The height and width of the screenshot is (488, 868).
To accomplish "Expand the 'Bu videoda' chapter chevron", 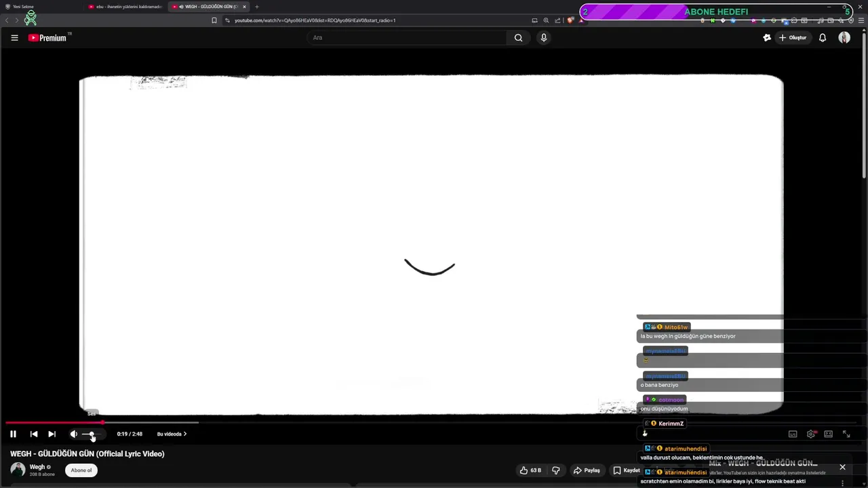I will tap(185, 434).
